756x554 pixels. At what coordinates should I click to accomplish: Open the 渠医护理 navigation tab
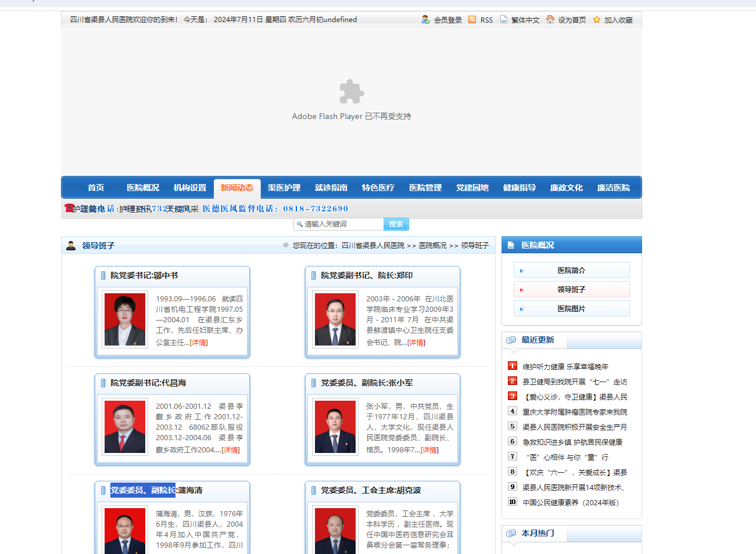(284, 188)
